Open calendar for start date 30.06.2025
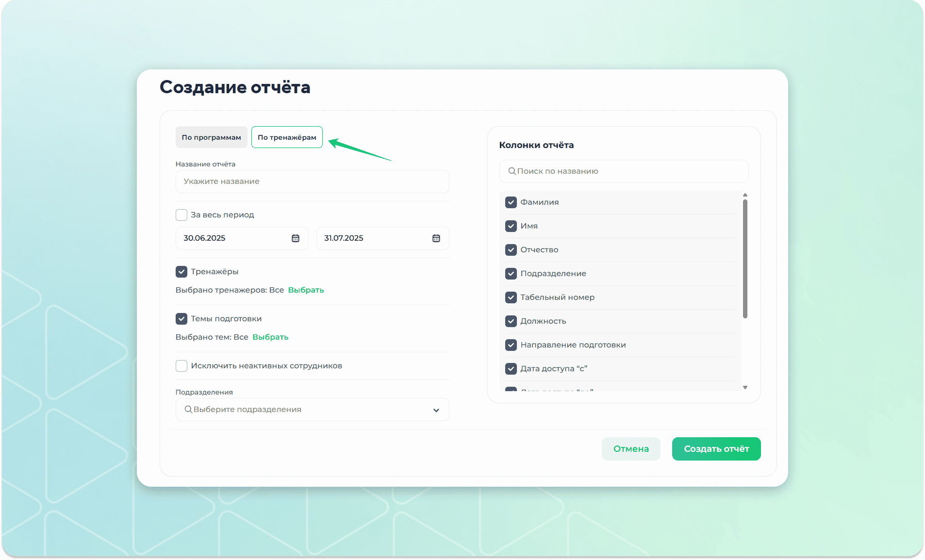Image resolution: width=925 pixels, height=560 pixels. (x=295, y=238)
